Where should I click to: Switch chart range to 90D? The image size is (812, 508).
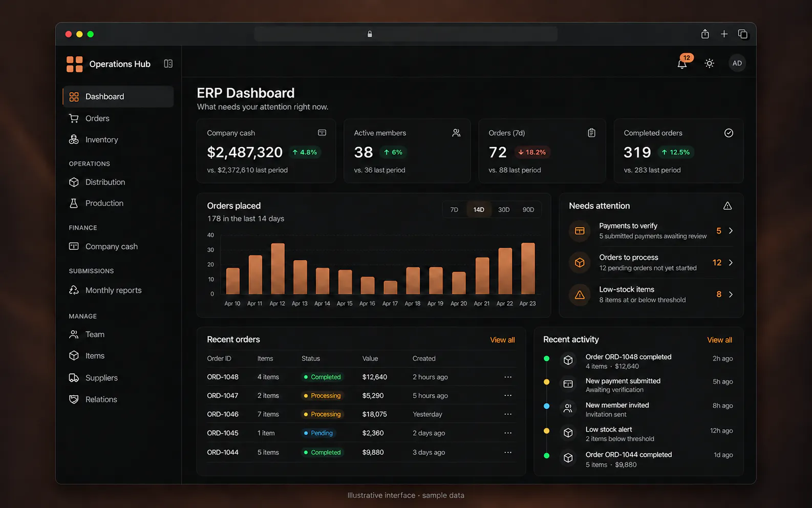[x=528, y=209]
